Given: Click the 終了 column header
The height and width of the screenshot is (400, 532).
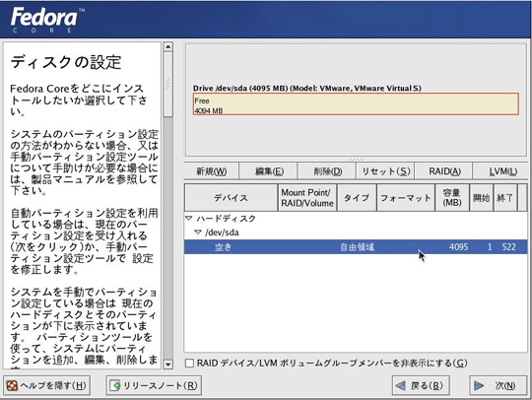Looking at the screenshot, I should [504, 198].
